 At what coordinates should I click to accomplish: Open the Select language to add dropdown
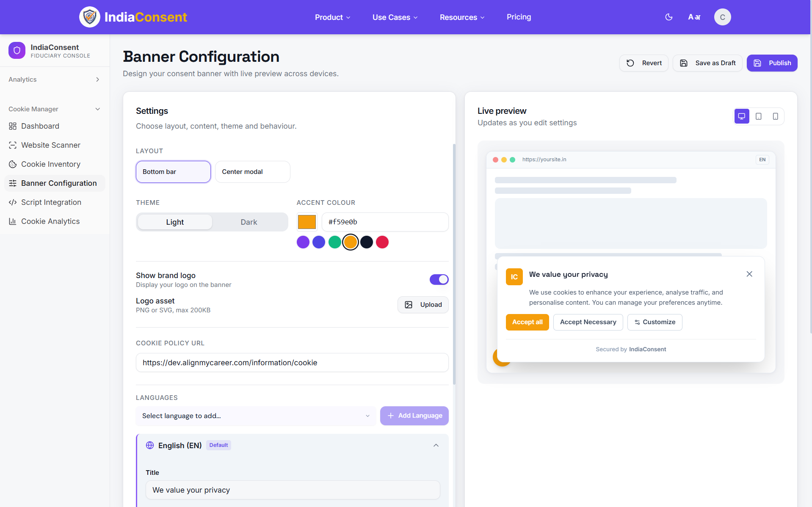pyautogui.click(x=256, y=416)
